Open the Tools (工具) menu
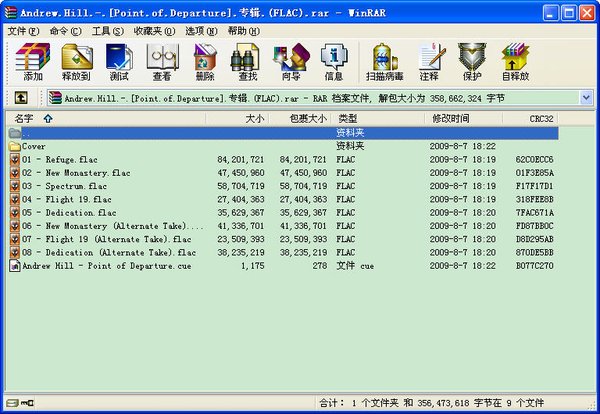Screen dimensions: 600x414 (108, 31)
